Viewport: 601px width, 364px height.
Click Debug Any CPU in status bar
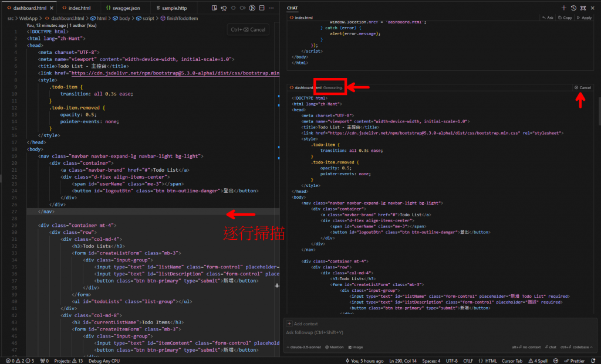[104, 361]
